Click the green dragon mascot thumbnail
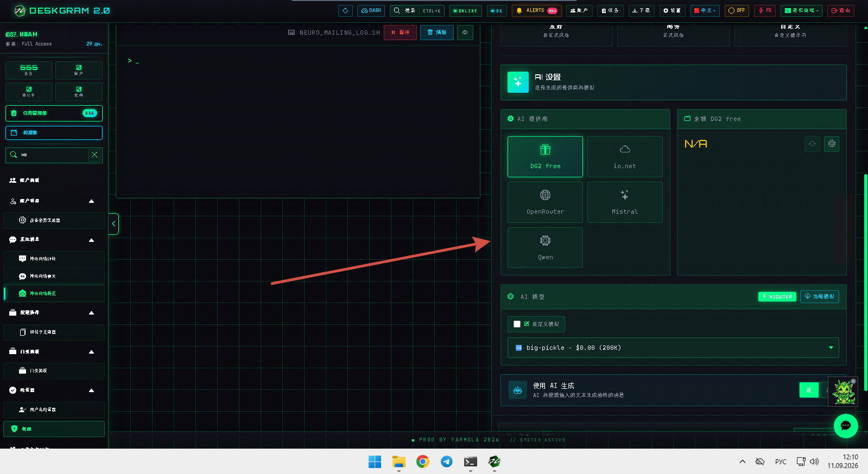Image resolution: width=868 pixels, height=474 pixels. (x=843, y=392)
